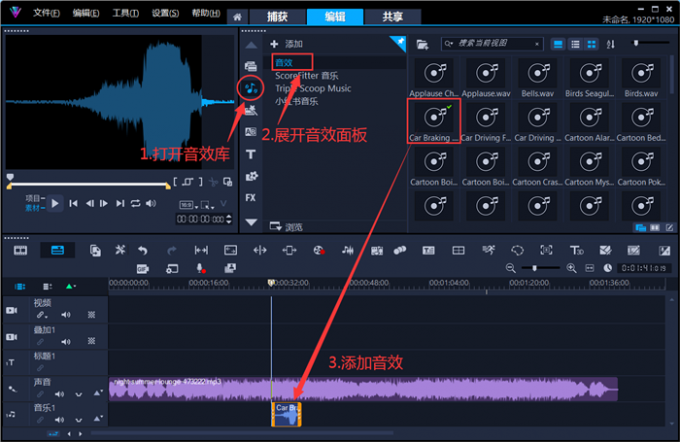Viewport: 680px width, 442px height.
Task: Play the preview
Action: [55, 203]
